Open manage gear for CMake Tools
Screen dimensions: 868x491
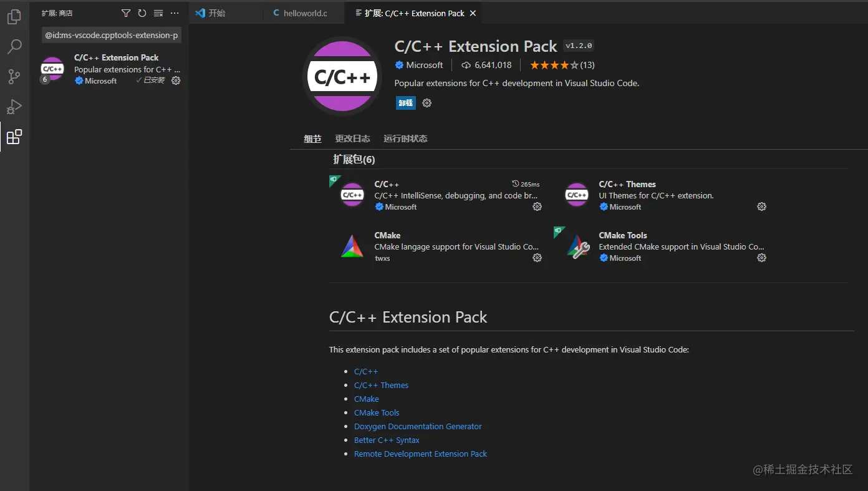click(x=761, y=258)
